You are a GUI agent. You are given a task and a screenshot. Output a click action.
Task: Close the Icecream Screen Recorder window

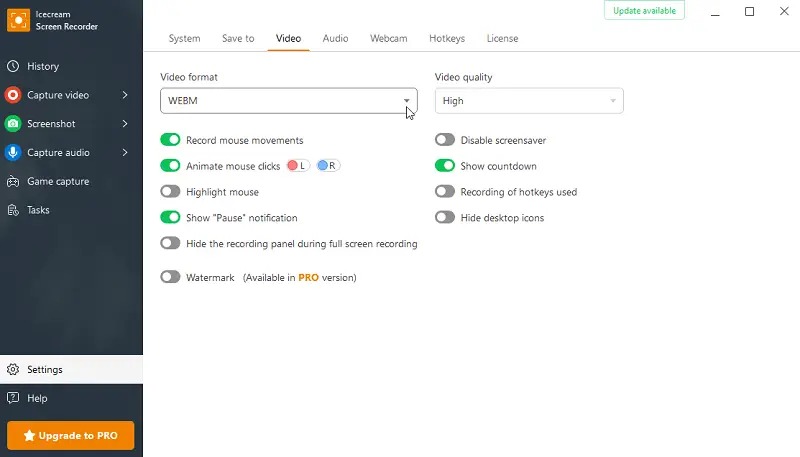click(x=784, y=11)
